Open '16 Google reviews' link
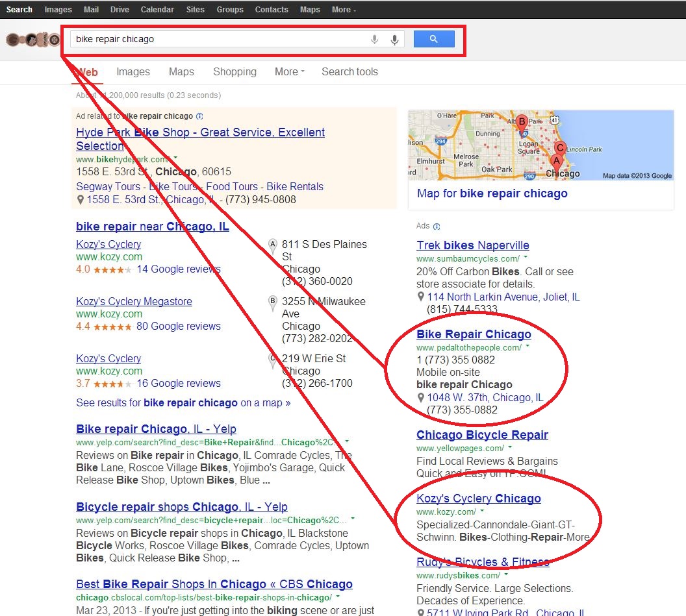Image resolution: width=686 pixels, height=616 pixels. click(179, 384)
